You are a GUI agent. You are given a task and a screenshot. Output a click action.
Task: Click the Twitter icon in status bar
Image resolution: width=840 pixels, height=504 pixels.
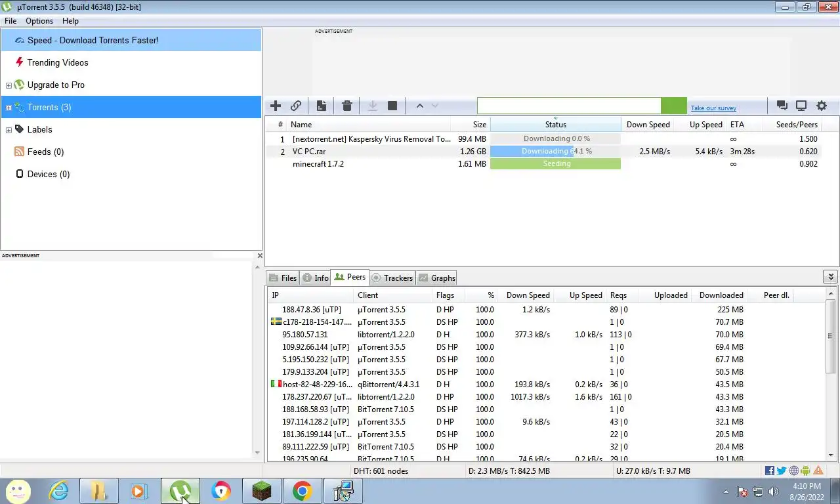[x=782, y=471]
